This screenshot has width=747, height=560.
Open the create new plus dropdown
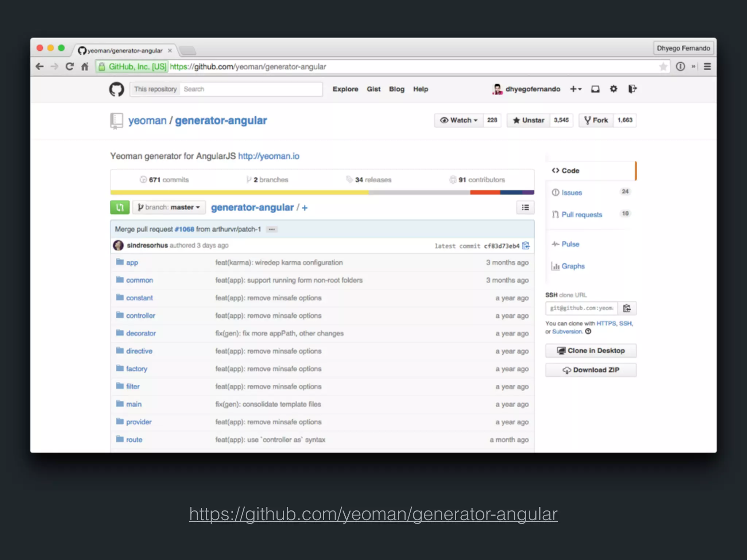tap(576, 89)
